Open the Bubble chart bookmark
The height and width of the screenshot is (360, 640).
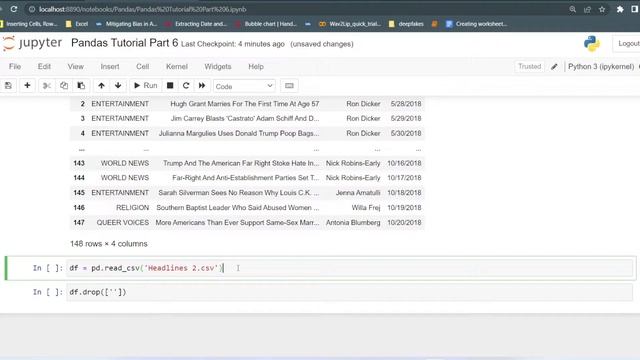pyautogui.click(x=266, y=24)
